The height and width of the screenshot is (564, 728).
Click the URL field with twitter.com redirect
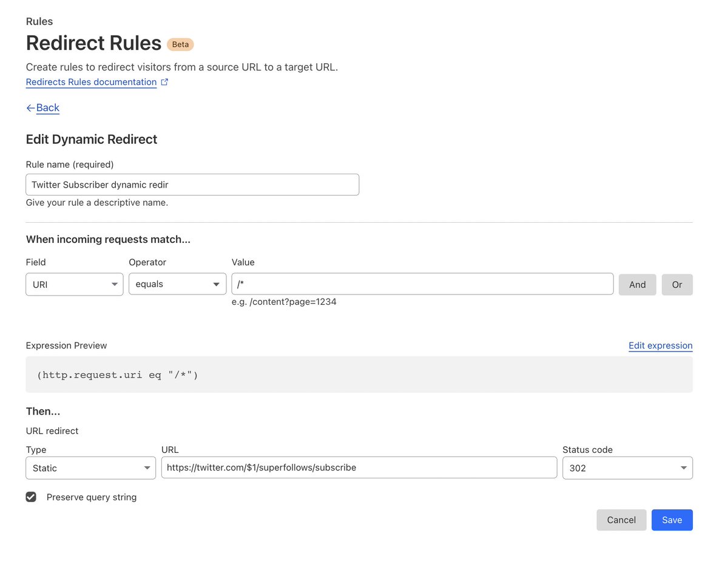tap(359, 467)
